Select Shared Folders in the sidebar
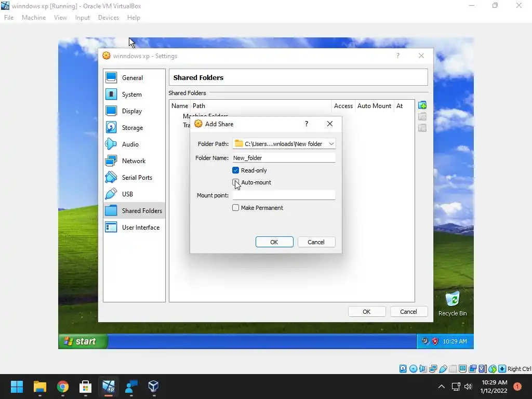The image size is (532, 399). click(134, 211)
